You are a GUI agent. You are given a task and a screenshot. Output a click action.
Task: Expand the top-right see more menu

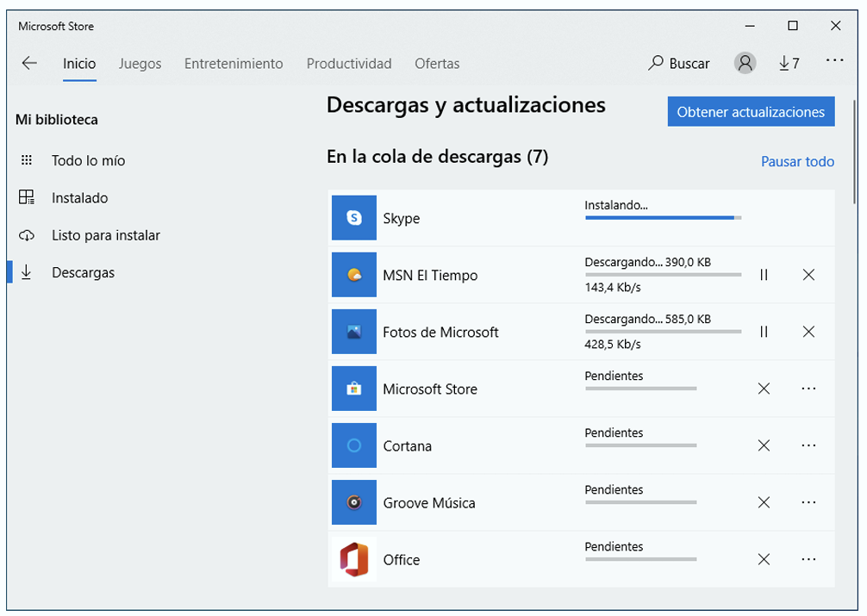click(834, 61)
